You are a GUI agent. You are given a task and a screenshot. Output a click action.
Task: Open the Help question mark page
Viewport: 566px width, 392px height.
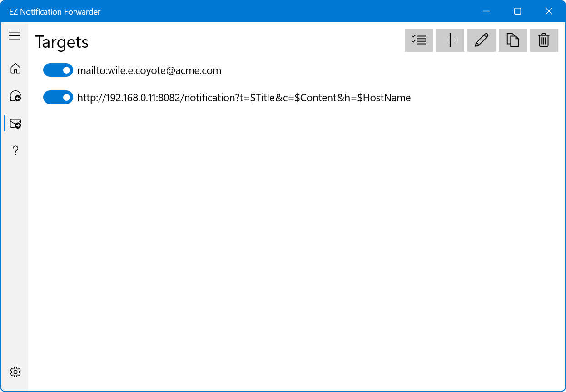tap(15, 150)
